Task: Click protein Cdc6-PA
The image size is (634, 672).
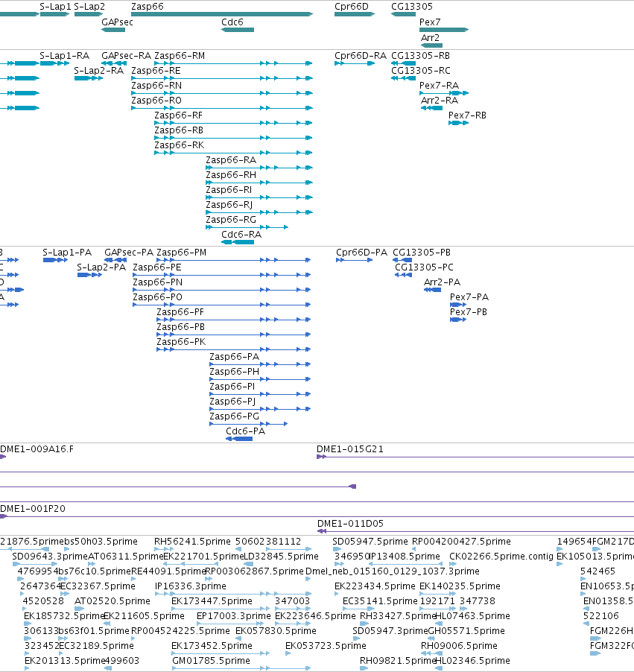Action: point(245,431)
